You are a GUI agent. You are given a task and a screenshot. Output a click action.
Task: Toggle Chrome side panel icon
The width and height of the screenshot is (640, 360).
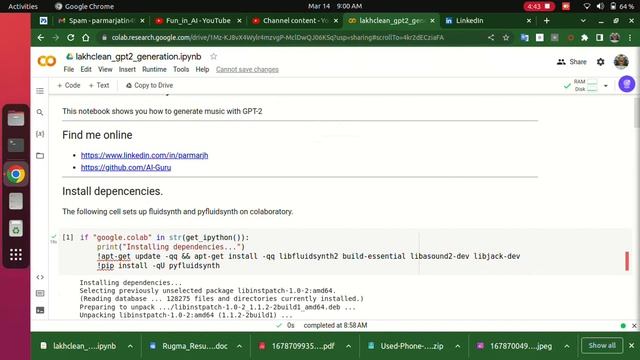pos(599,38)
